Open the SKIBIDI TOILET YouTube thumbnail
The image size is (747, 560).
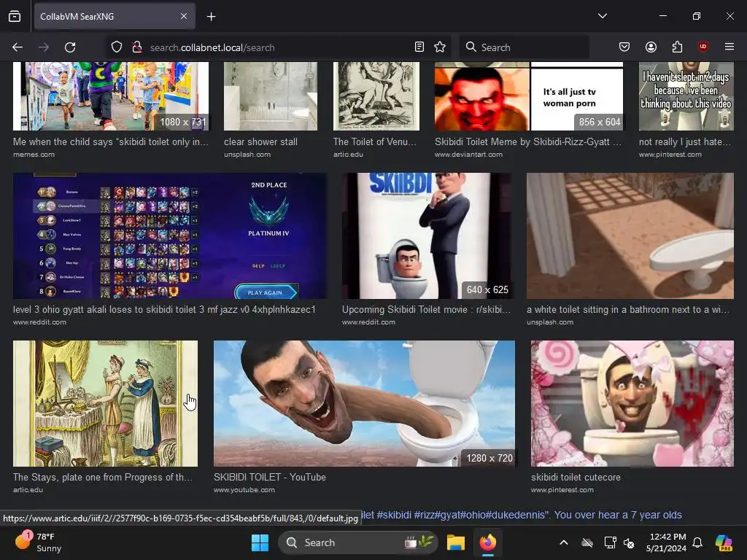click(364, 403)
